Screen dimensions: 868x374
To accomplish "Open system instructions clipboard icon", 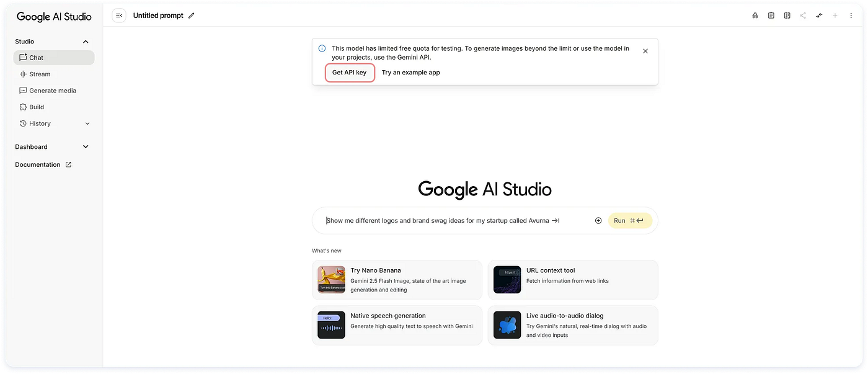I will 771,16.
